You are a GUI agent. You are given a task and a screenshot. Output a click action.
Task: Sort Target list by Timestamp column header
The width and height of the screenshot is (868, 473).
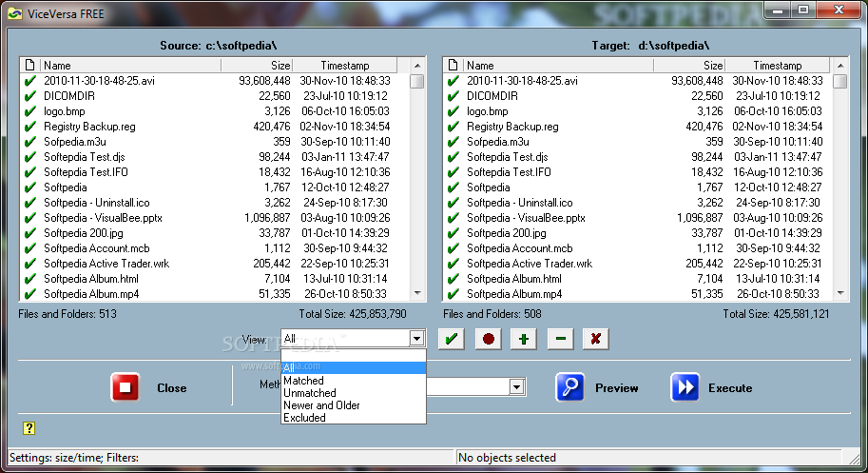click(x=778, y=65)
